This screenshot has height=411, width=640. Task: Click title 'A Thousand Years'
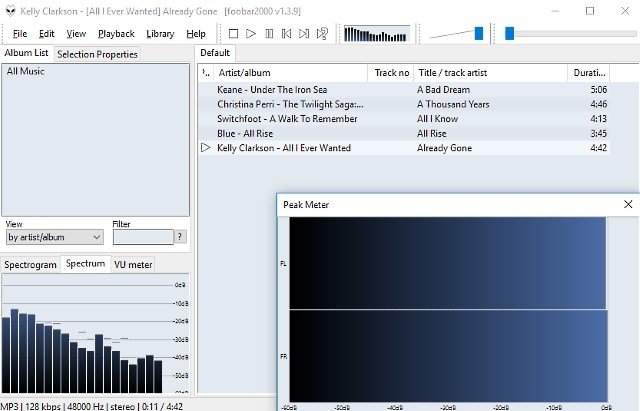click(453, 104)
